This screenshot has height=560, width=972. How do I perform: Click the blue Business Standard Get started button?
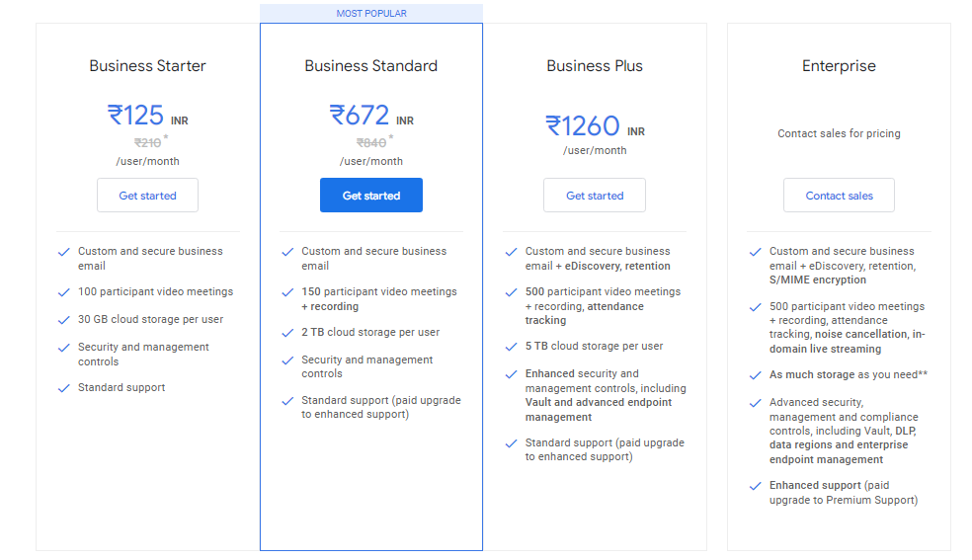coord(371,196)
